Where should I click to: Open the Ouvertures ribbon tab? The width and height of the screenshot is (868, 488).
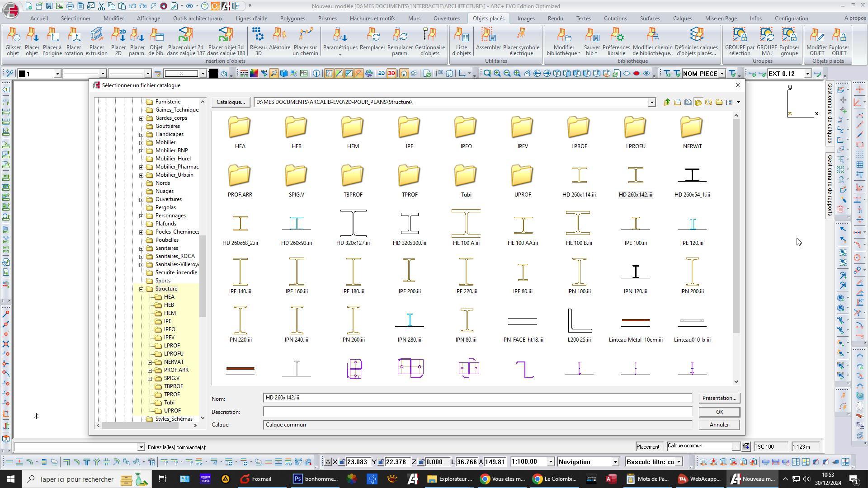[x=446, y=19]
